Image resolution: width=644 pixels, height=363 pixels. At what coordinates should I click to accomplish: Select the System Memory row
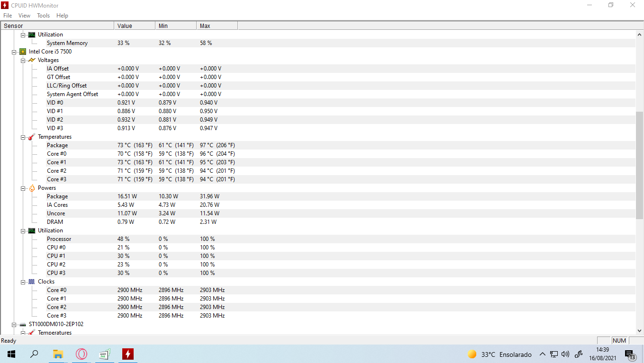[341, 43]
